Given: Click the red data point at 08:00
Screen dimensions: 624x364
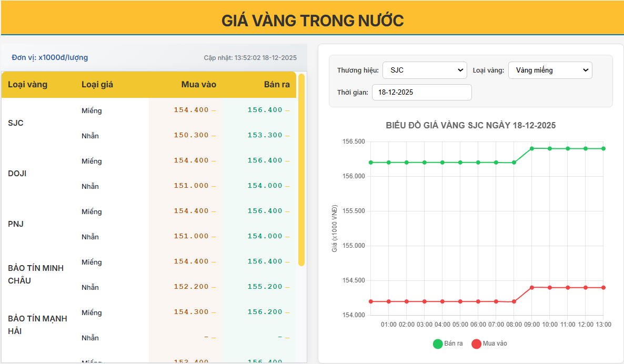Looking at the screenshot, I should [x=513, y=301].
